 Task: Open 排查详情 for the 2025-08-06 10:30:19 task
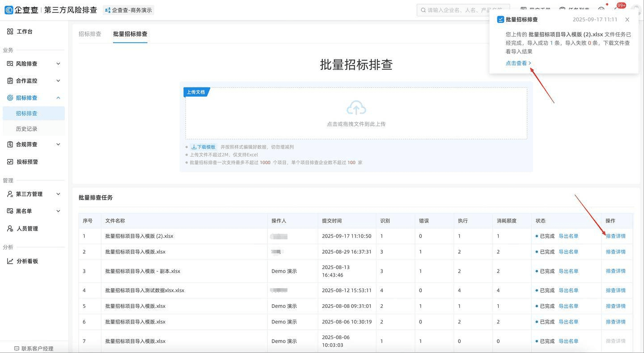point(616,322)
